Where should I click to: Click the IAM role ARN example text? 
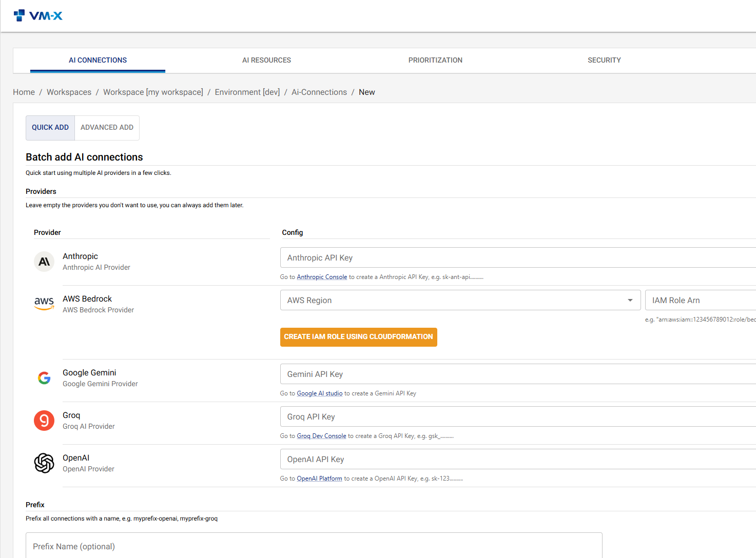pyautogui.click(x=701, y=320)
